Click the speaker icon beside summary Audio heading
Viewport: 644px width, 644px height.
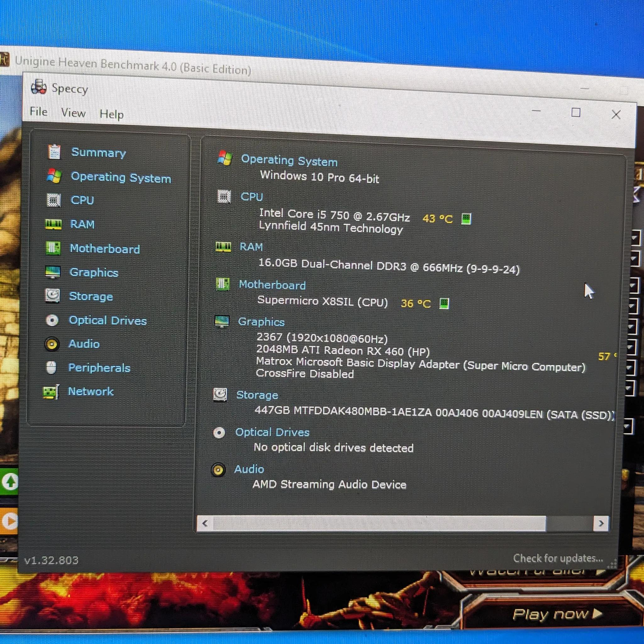(218, 470)
